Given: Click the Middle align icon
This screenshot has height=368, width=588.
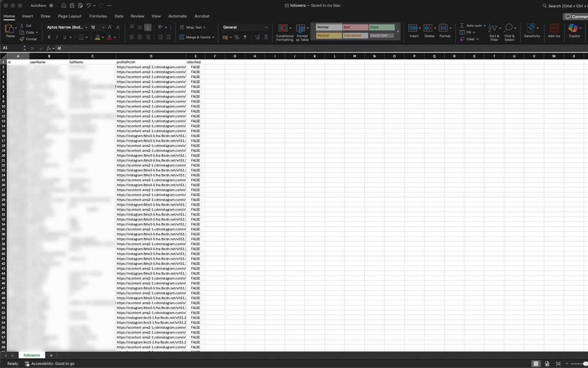Looking at the screenshot, I should [140, 27].
